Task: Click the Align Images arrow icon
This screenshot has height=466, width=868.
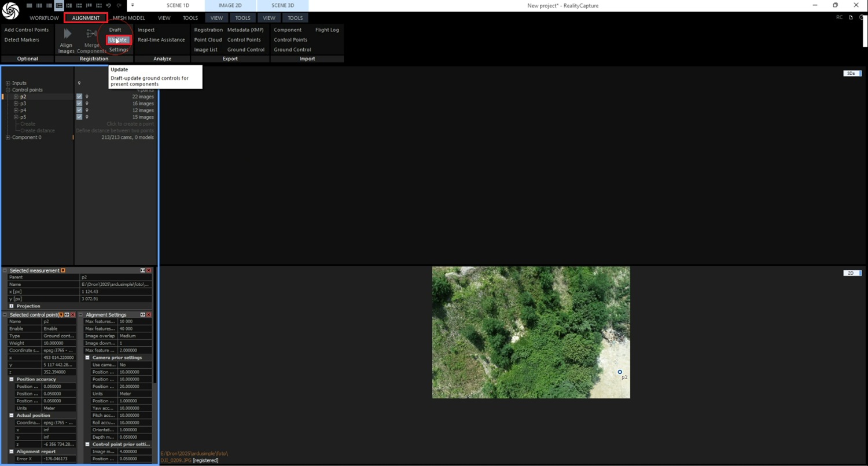Action: pyautogui.click(x=67, y=34)
